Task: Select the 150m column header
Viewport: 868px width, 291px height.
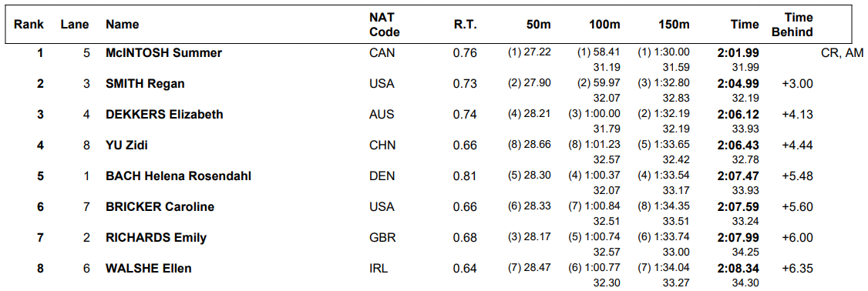Action: point(675,25)
